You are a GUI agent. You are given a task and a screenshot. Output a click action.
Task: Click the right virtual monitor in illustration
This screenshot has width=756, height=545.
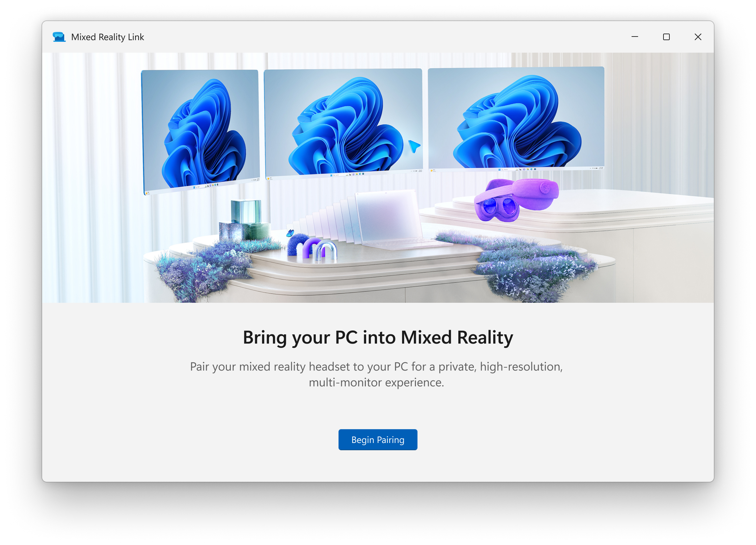pyautogui.click(x=516, y=119)
